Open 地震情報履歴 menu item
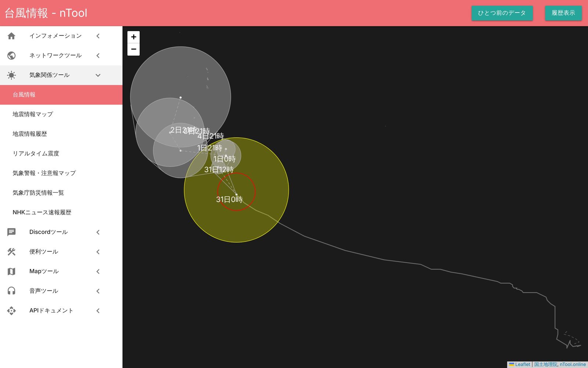This screenshot has width=588, height=368. (61, 134)
